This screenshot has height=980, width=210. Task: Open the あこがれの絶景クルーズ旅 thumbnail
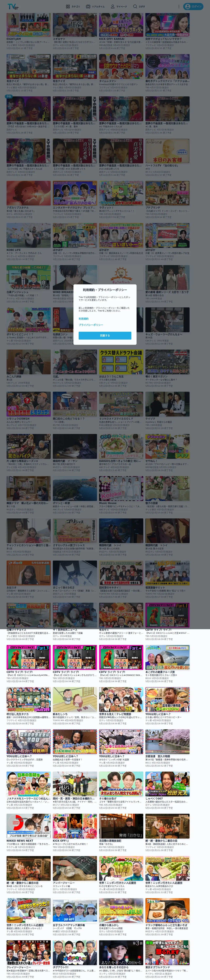pos(167,658)
